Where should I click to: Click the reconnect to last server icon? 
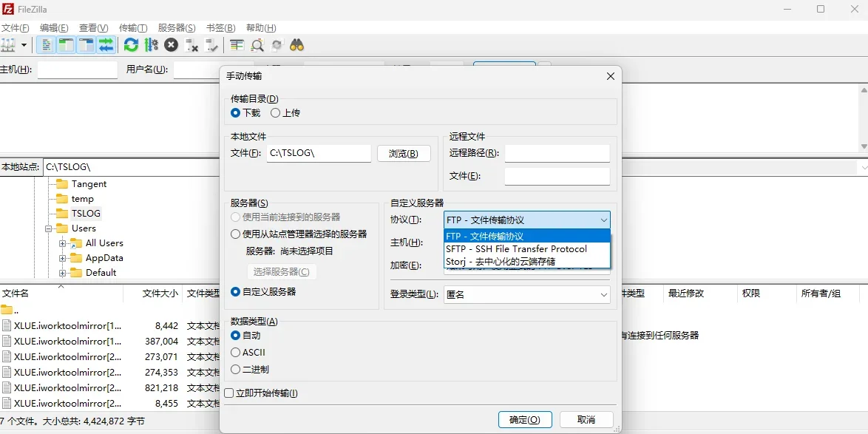211,45
